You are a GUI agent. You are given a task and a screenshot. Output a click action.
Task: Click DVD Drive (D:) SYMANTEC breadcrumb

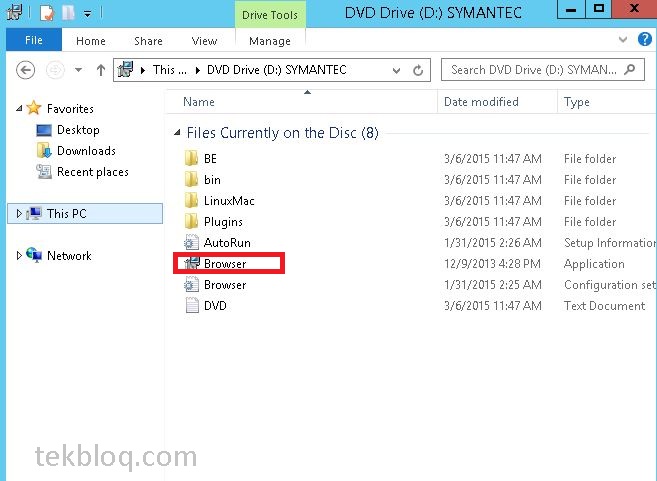click(x=277, y=70)
